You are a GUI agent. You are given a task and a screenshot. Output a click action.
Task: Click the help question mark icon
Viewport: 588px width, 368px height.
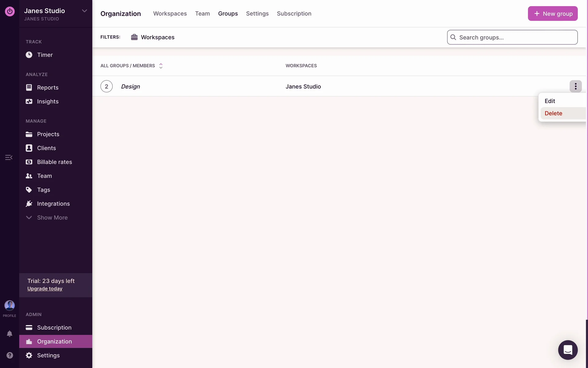coord(9,355)
